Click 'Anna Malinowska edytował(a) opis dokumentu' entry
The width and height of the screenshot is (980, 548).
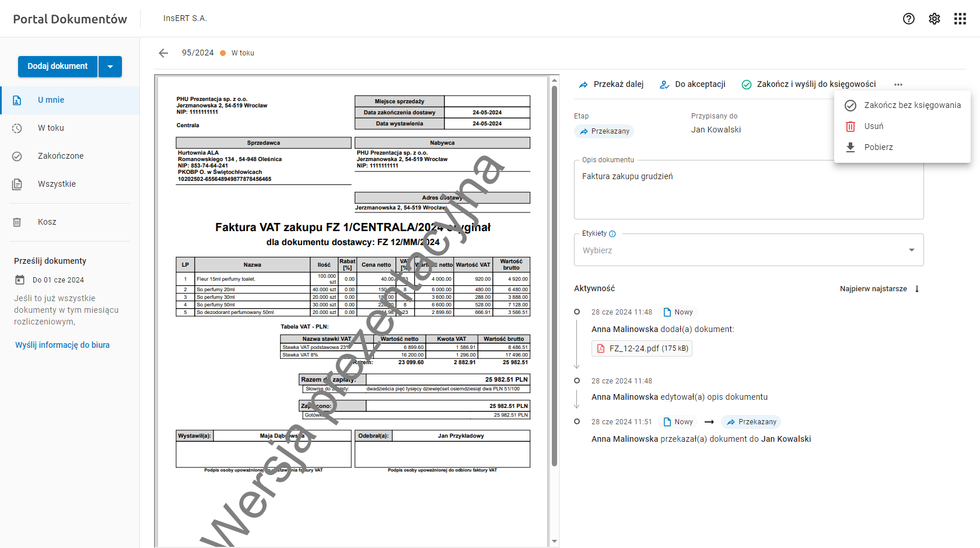680,397
